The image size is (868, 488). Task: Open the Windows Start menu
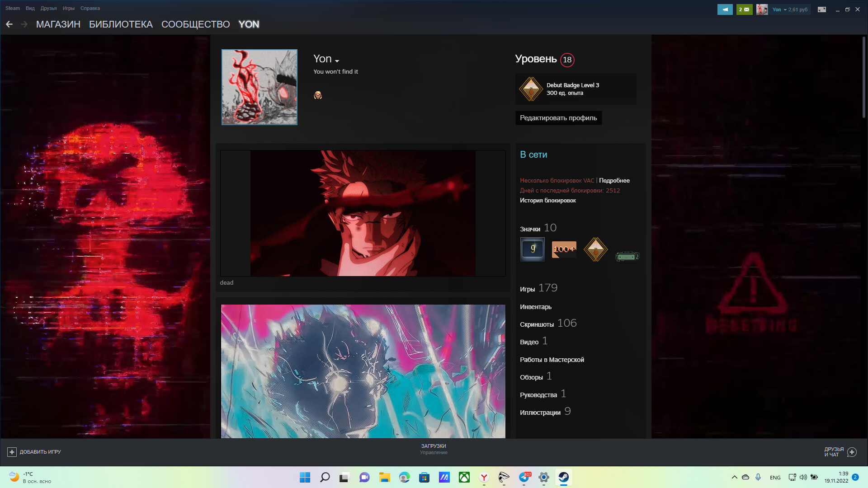tap(305, 477)
